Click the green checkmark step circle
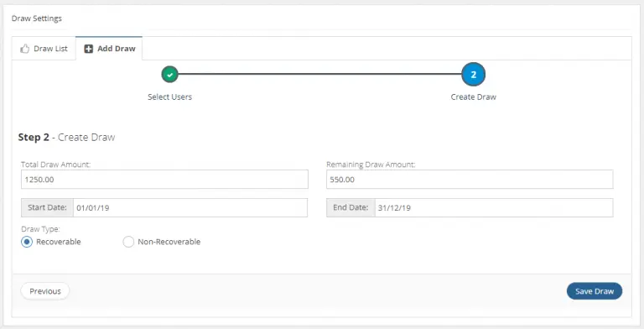The width and height of the screenshot is (644, 329). pos(169,75)
